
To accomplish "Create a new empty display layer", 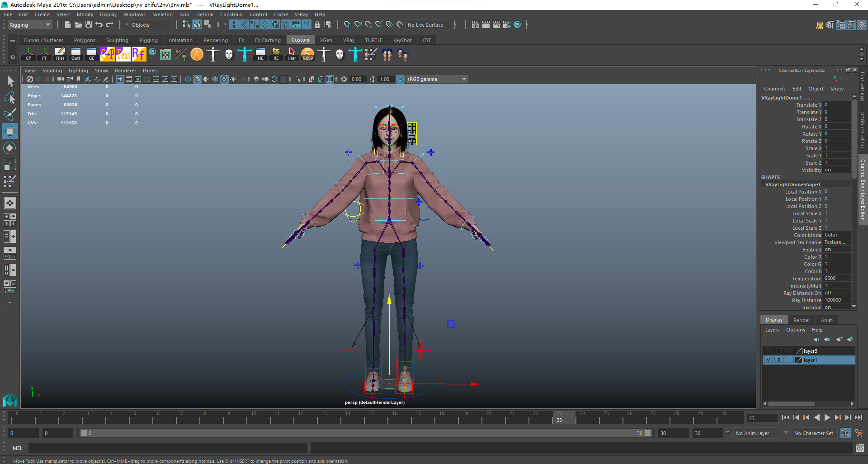I will point(840,339).
